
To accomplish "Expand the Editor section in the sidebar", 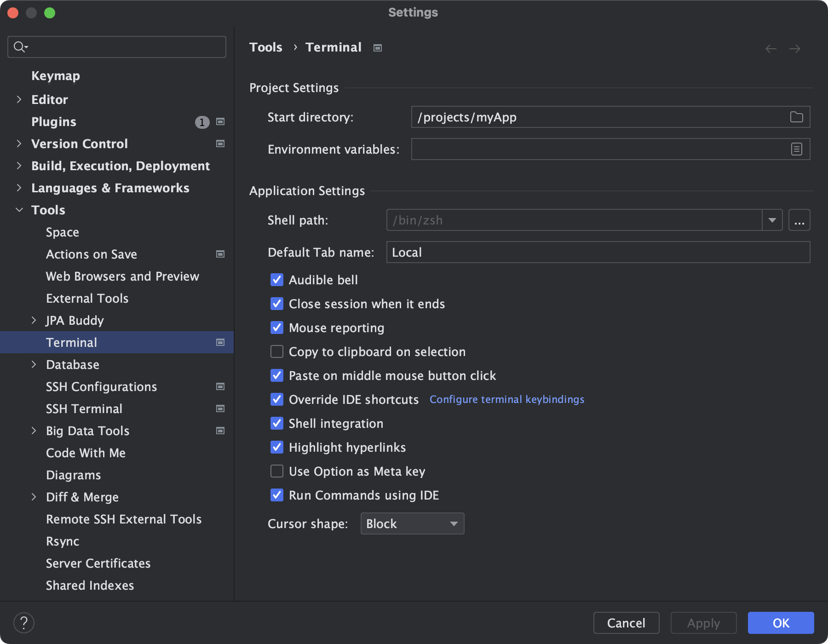I will 19,99.
